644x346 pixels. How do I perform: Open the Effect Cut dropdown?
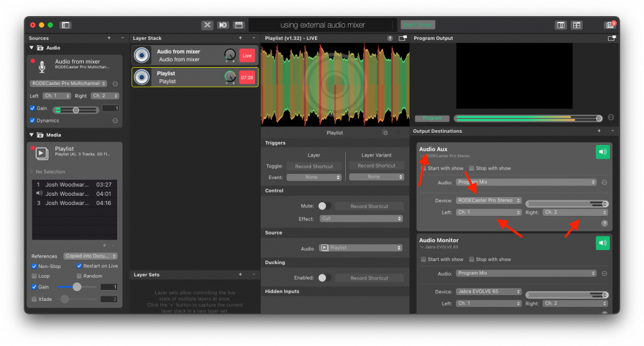click(361, 218)
